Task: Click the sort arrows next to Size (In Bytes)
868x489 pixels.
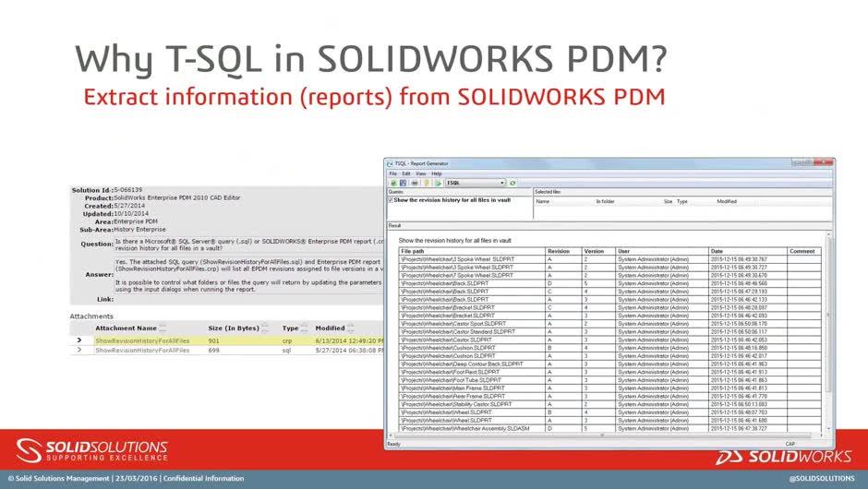Action: pos(267,328)
